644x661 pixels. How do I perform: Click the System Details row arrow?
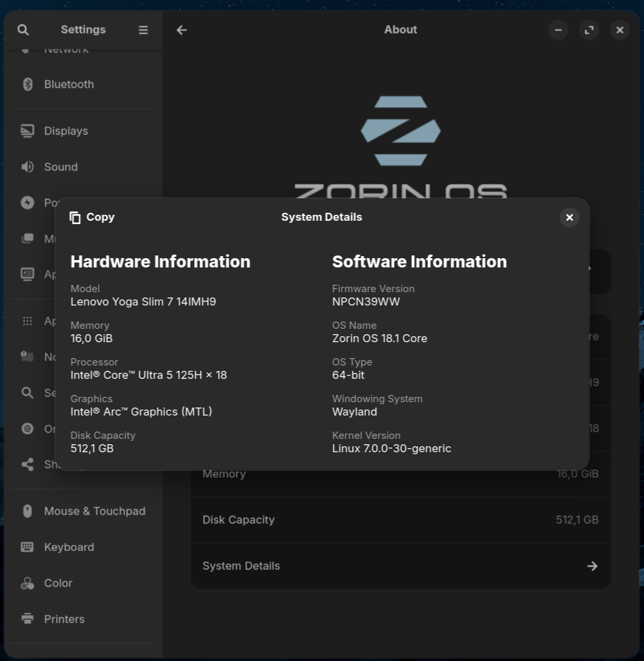(592, 566)
